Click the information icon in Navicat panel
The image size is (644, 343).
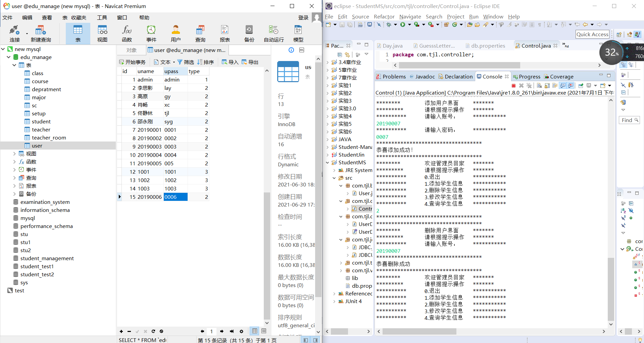point(291,50)
